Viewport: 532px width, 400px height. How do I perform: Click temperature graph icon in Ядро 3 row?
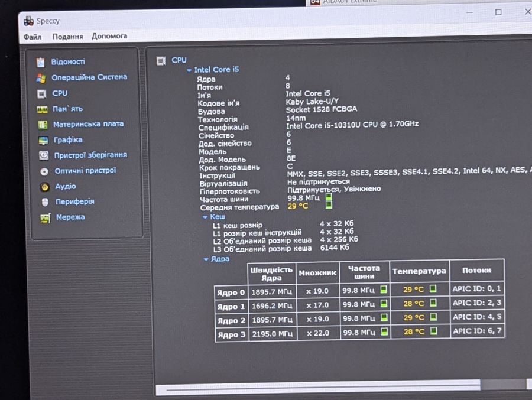434,331
